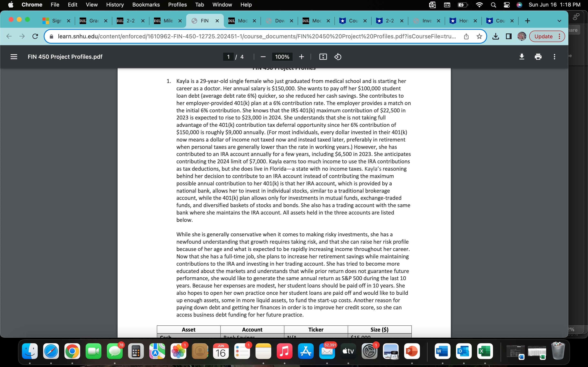The width and height of the screenshot is (588, 367).
Task: Download the PDF from viewer toolbar
Action: click(522, 56)
